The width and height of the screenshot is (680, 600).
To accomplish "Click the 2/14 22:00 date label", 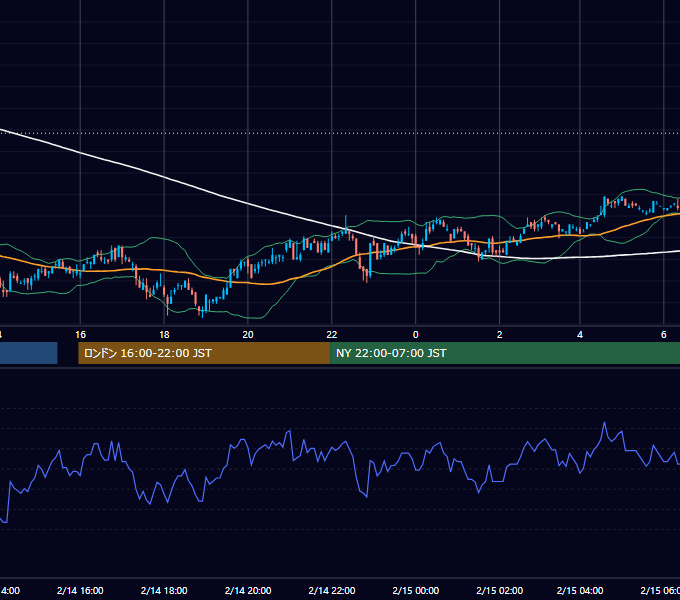I will 332,591.
